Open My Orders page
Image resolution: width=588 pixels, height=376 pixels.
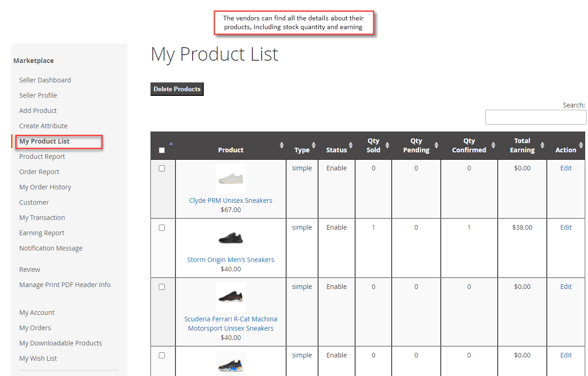click(x=35, y=328)
